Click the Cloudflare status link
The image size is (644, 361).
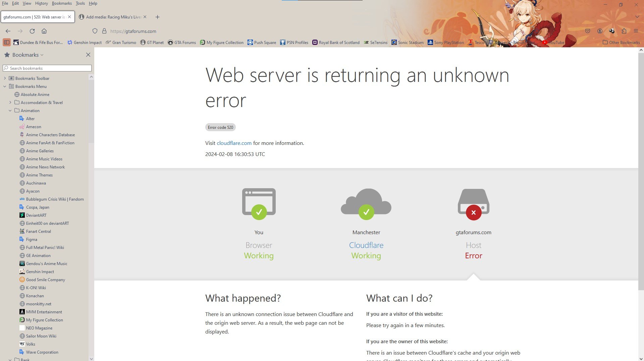(x=366, y=245)
